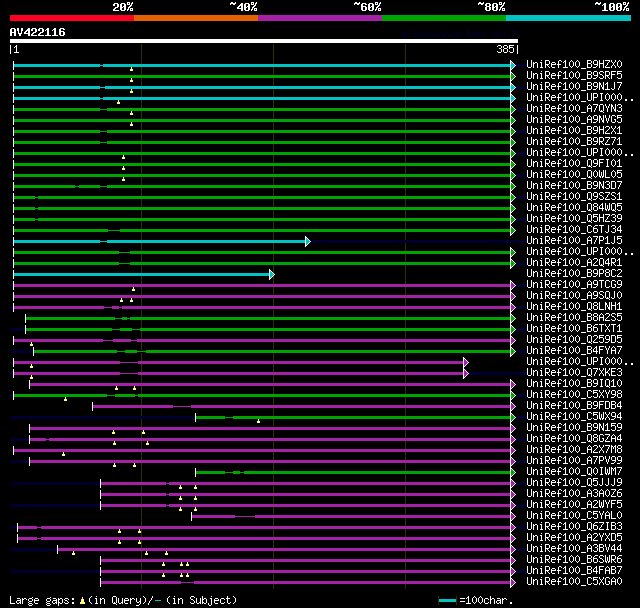Click the arrowhead ending the B9P8C2 alignment

(x=272, y=275)
